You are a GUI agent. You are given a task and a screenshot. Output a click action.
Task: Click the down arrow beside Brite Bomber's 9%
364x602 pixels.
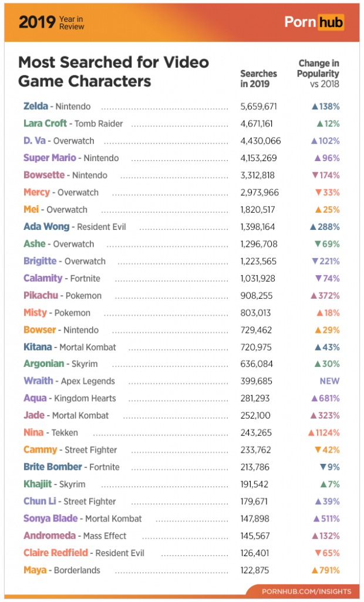point(322,467)
